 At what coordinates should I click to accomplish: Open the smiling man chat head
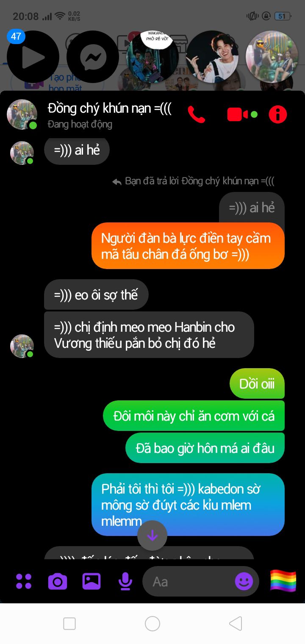(212, 57)
